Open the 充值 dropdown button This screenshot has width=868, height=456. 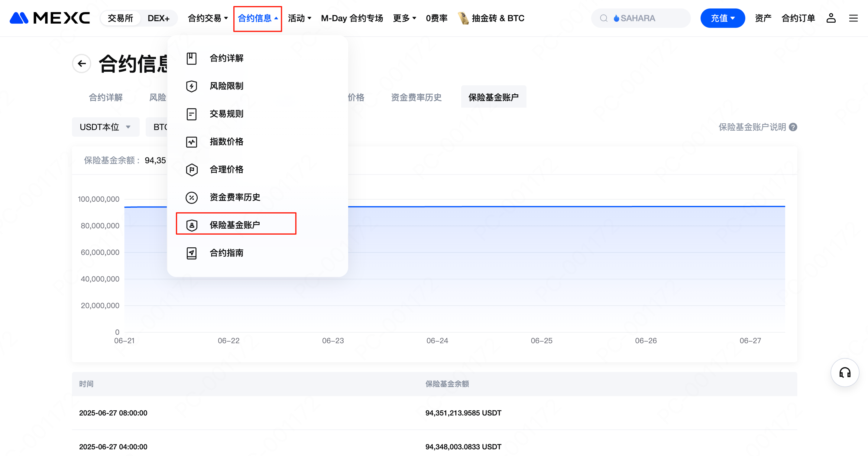pyautogui.click(x=722, y=18)
